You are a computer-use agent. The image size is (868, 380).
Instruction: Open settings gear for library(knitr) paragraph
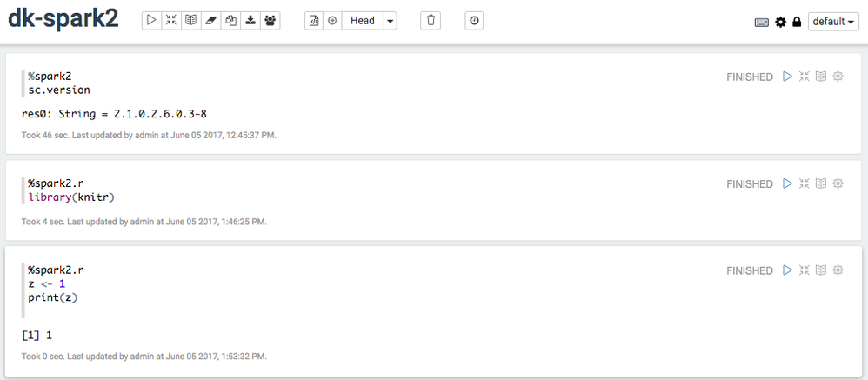point(838,183)
